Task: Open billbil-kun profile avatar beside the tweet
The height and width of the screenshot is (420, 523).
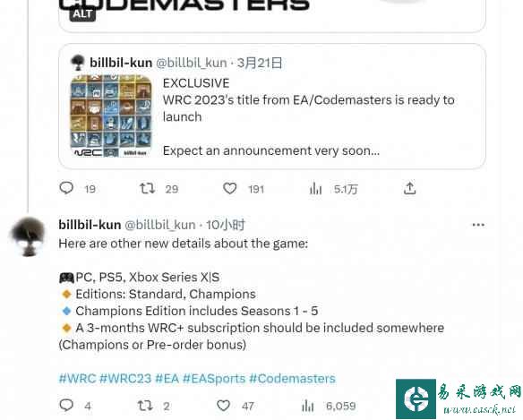Action: coord(28,236)
